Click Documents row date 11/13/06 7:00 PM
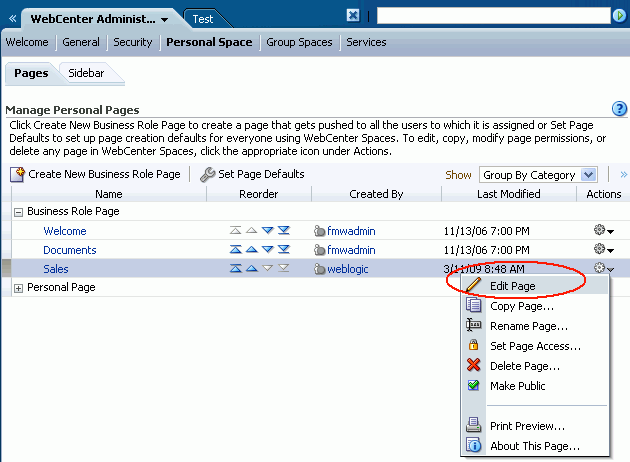The image size is (630, 462). point(487,250)
